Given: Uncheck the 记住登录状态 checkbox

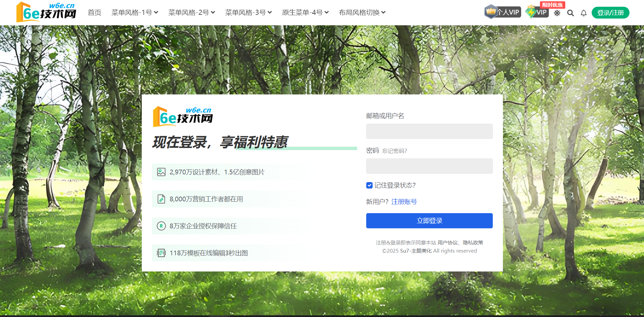Looking at the screenshot, I should (369, 185).
